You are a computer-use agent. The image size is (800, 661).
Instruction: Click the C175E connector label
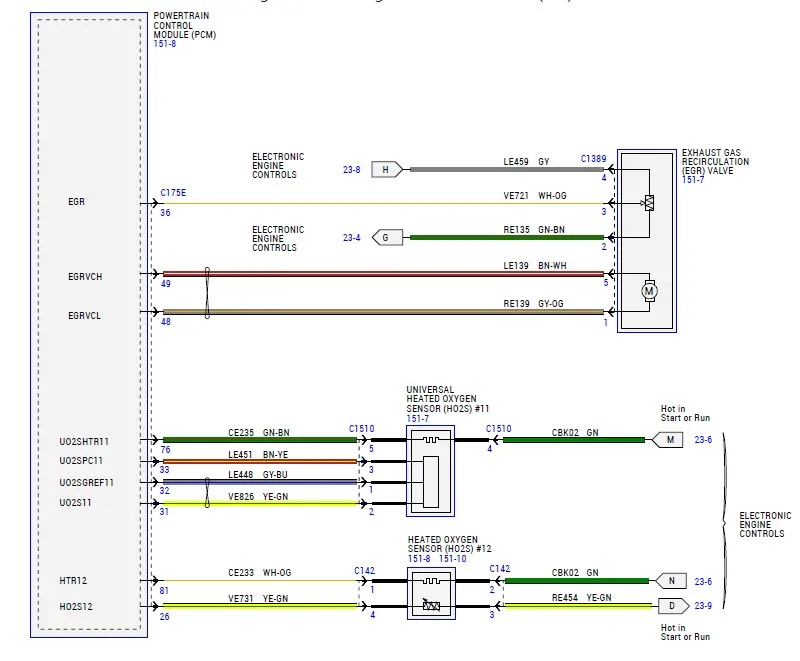click(173, 193)
